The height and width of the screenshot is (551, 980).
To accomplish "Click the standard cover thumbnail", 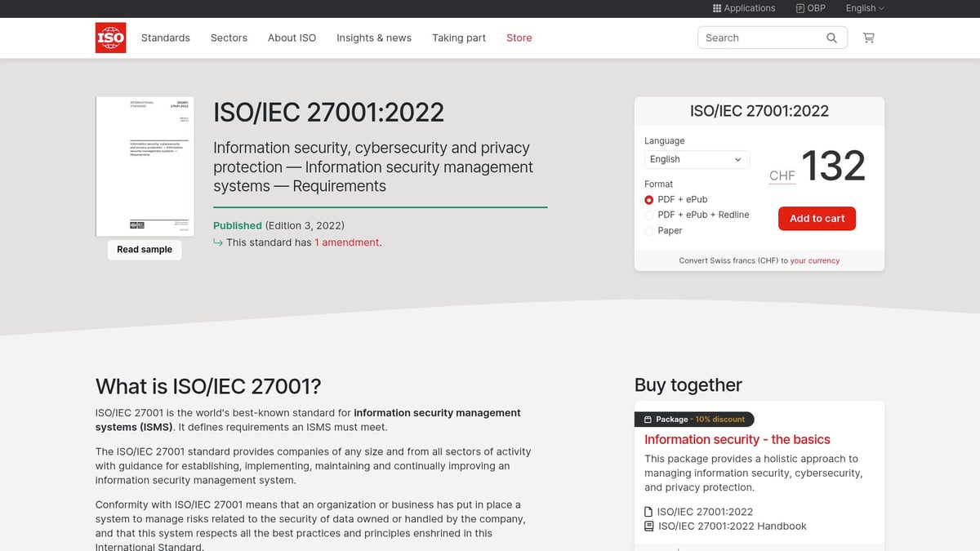I will click(x=145, y=166).
